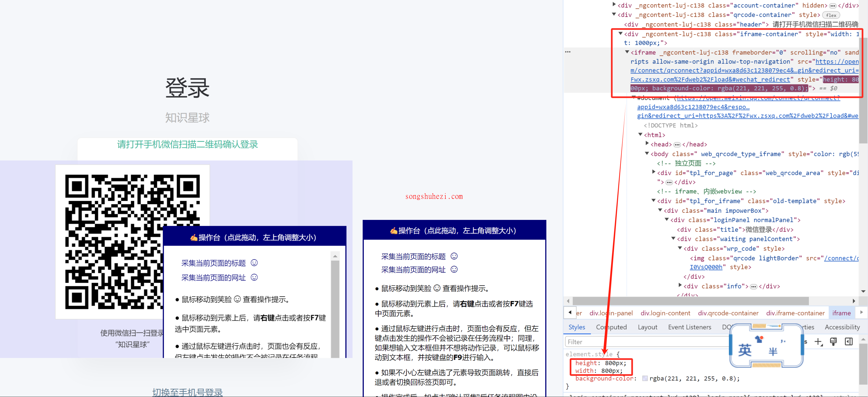Click the three dots beside the iframe node
The image size is (868, 397).
[568, 52]
